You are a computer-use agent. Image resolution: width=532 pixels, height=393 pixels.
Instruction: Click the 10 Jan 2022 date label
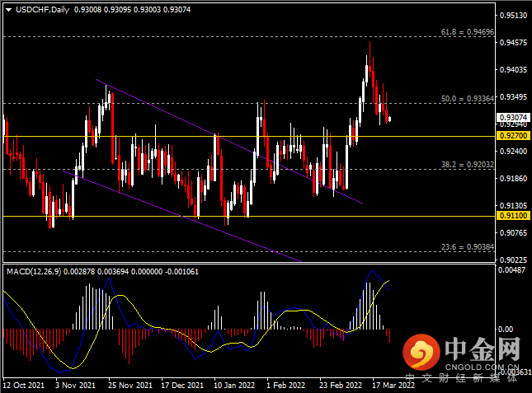tap(234, 386)
